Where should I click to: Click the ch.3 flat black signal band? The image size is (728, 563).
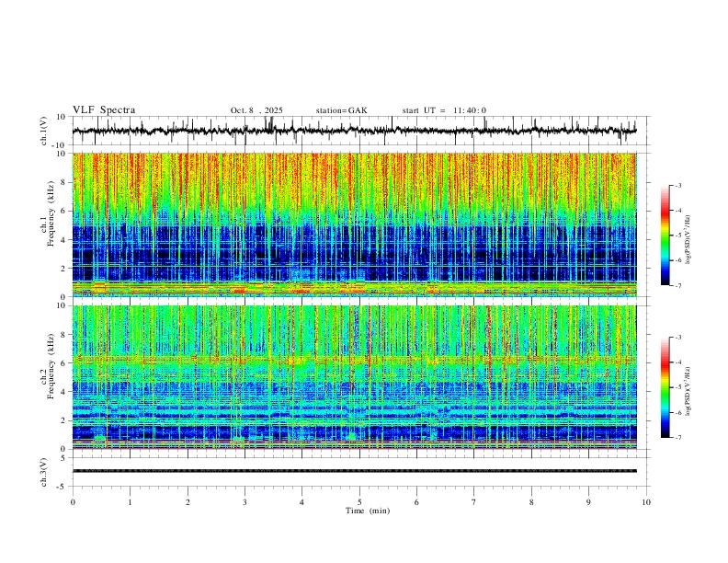pyautogui.click(x=354, y=471)
